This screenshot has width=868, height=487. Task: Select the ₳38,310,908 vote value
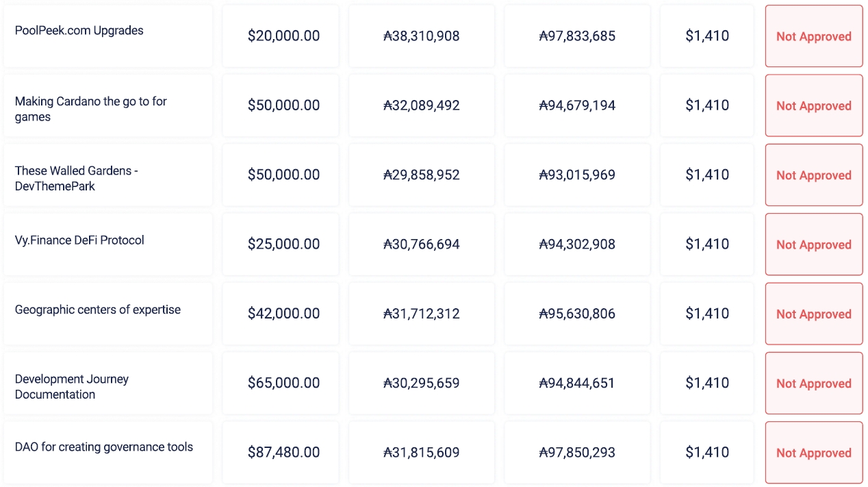pos(422,36)
